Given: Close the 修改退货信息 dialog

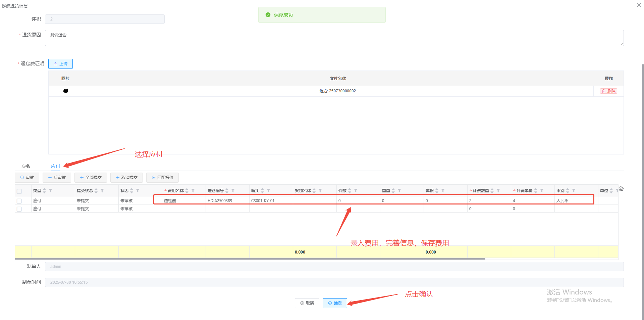Looking at the screenshot, I should click(x=639, y=5).
